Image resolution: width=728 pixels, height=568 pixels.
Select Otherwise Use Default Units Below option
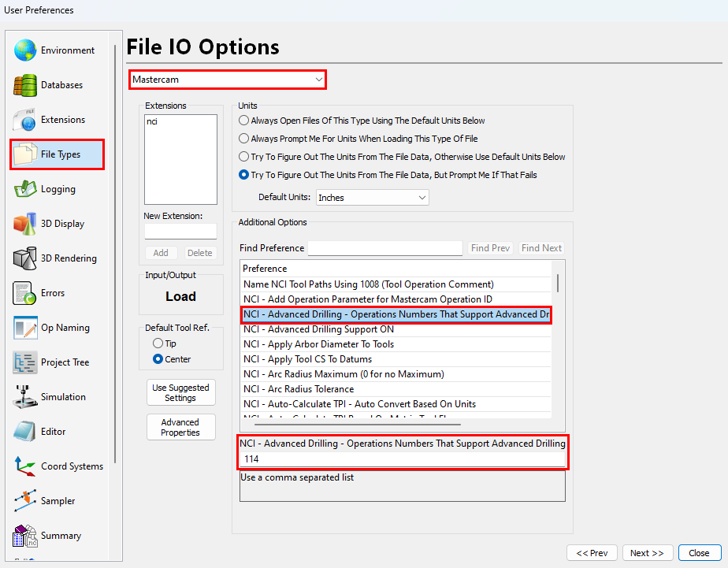[x=243, y=157]
